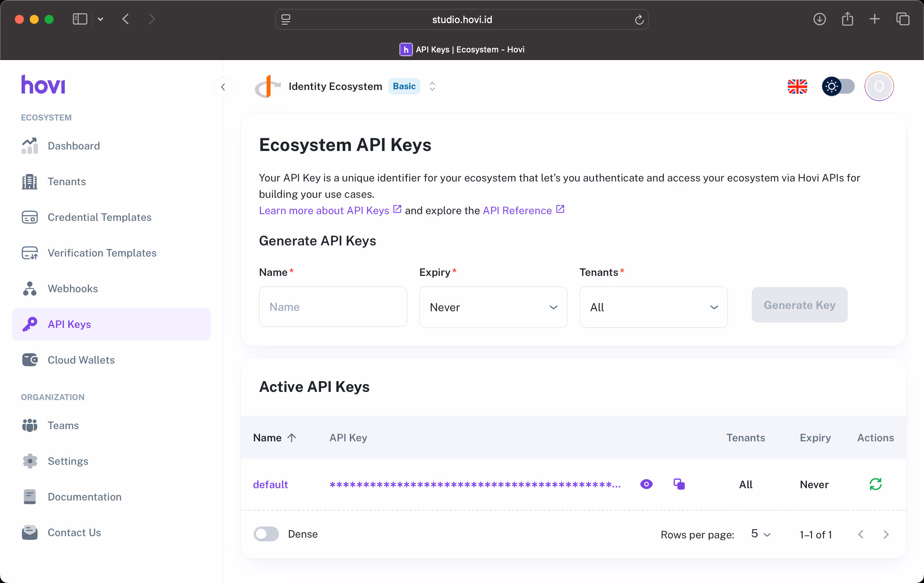Open Safari tab group dropdown arrow

[x=100, y=19]
